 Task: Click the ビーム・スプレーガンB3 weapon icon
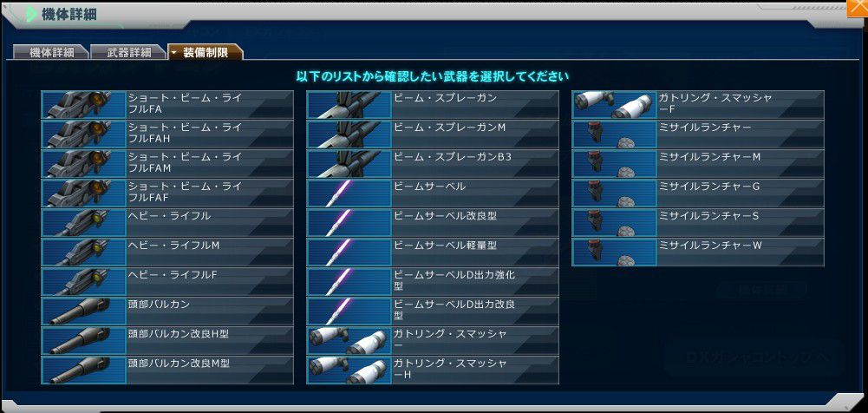349,164
